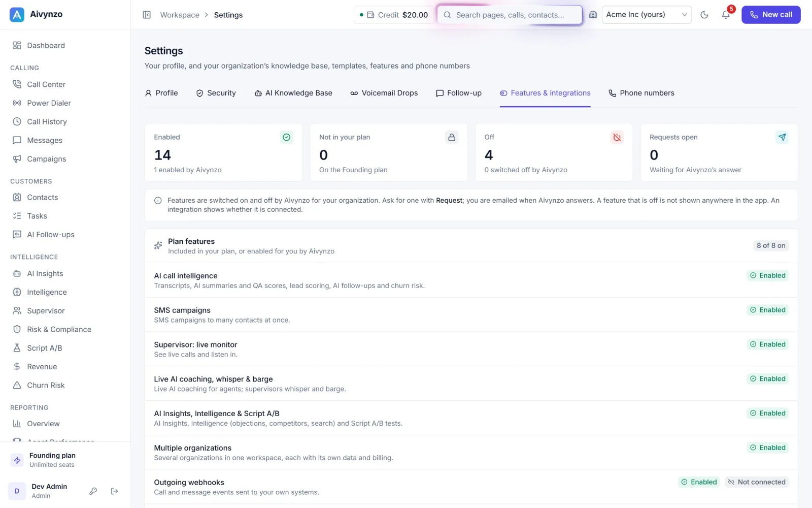This screenshot has height=508, width=812.
Task: Click the organization building icon
Action: click(x=593, y=15)
